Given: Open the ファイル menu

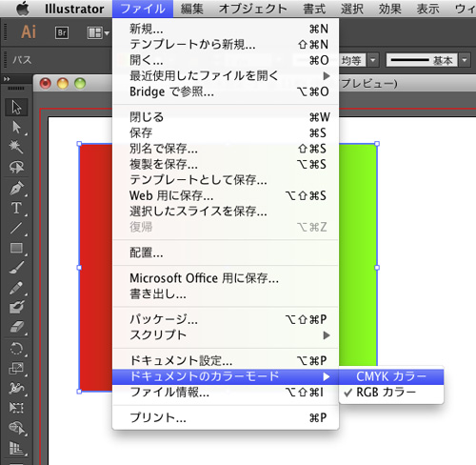Looking at the screenshot, I should coord(143,9).
